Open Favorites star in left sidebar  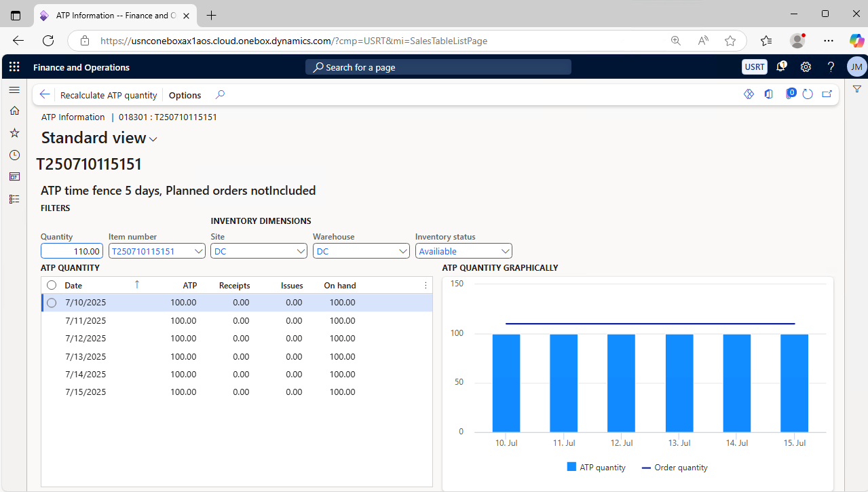14,133
